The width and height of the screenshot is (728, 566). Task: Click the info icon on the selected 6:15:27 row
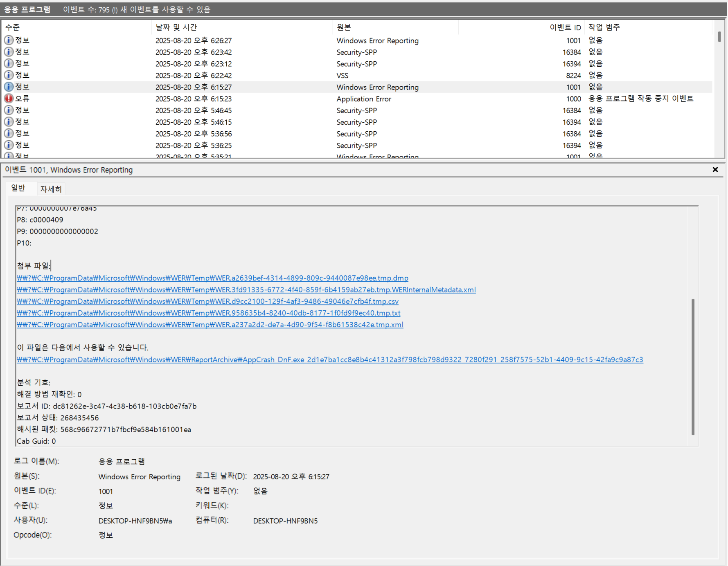(x=9, y=87)
